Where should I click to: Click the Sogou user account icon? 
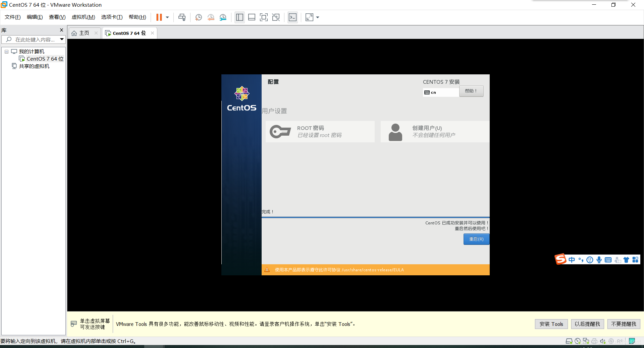pyautogui.click(x=618, y=260)
